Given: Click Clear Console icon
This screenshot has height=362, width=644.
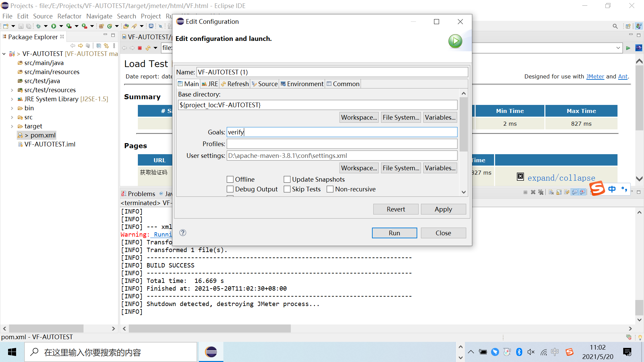Looking at the screenshot, I should 551,192.
